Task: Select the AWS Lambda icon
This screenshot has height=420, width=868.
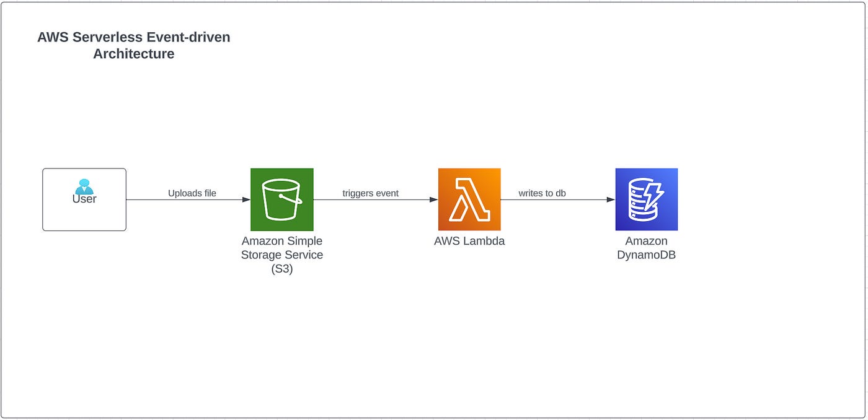Action: [x=469, y=199]
